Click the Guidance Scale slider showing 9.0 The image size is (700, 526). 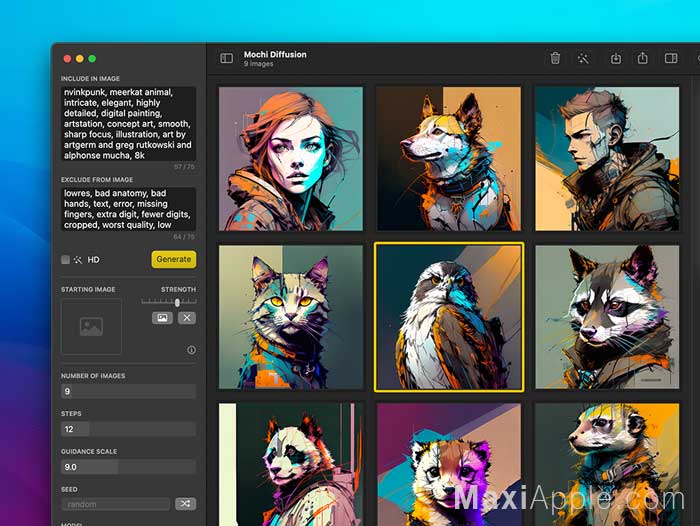point(128,467)
